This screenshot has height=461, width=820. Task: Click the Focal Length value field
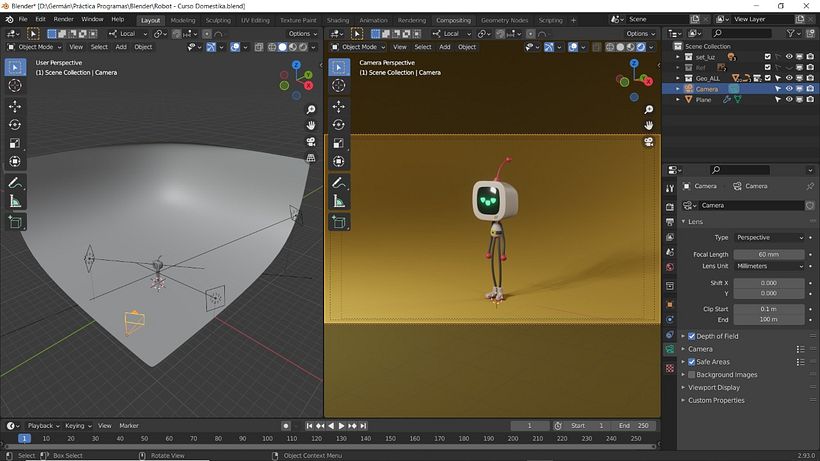click(769, 254)
